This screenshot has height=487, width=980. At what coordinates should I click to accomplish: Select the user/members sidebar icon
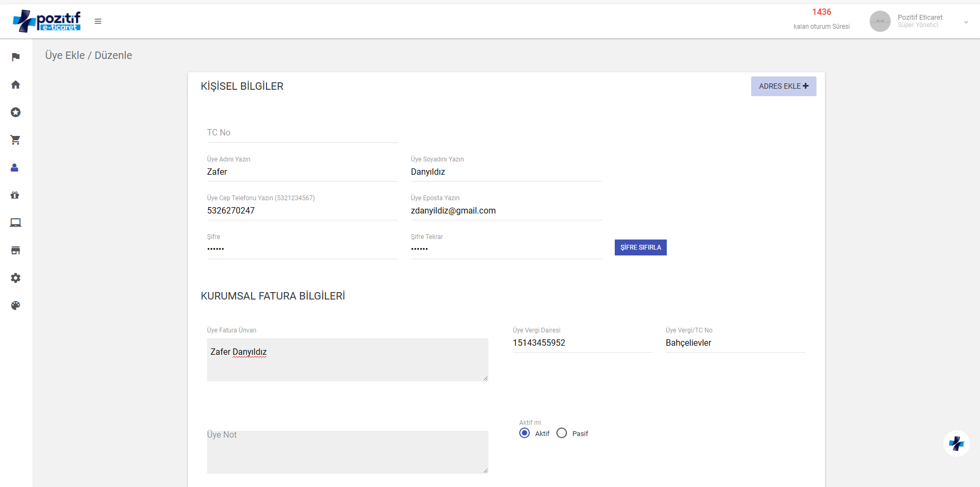15,168
